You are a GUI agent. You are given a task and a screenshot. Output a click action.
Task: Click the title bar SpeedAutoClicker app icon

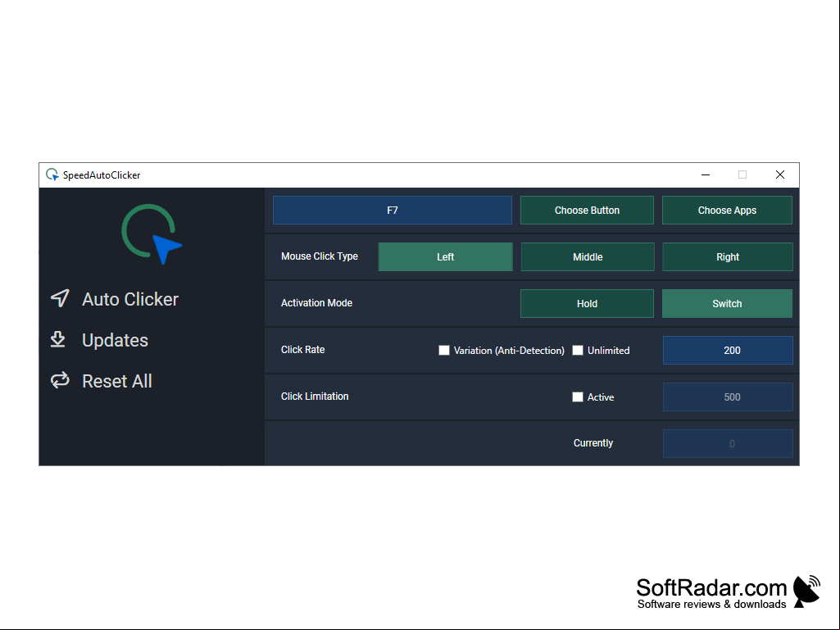coord(52,174)
